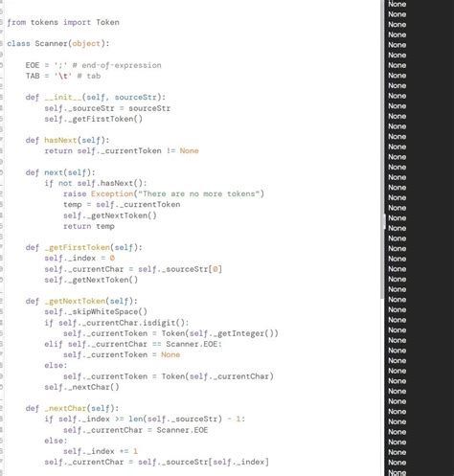Click the 'self._index += 1' line
This screenshot has width=454, height=476.
click(101, 451)
